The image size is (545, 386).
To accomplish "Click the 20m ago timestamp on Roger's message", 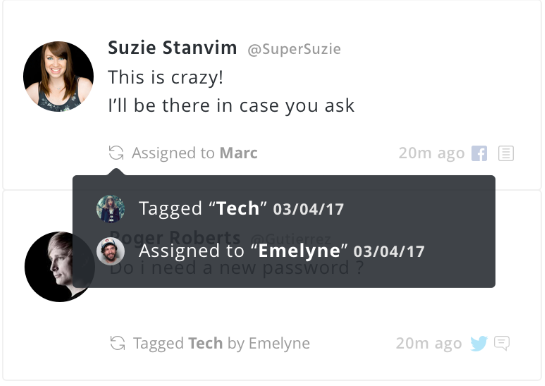I will click(429, 343).
